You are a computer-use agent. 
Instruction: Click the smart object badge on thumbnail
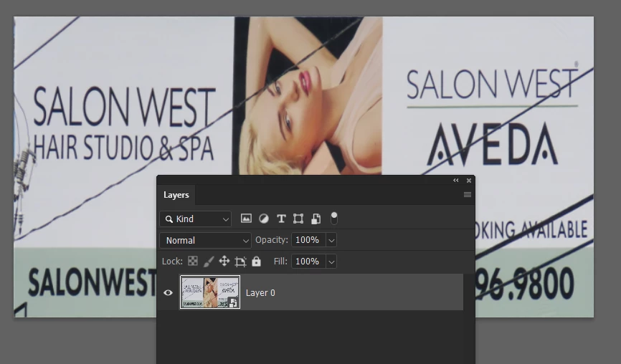[233, 302]
